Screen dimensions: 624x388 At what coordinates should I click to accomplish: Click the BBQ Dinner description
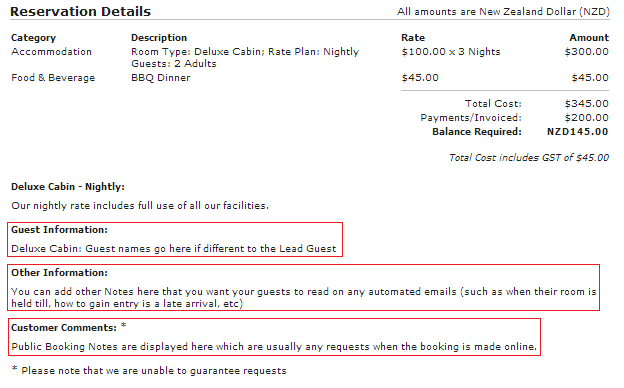pos(161,78)
